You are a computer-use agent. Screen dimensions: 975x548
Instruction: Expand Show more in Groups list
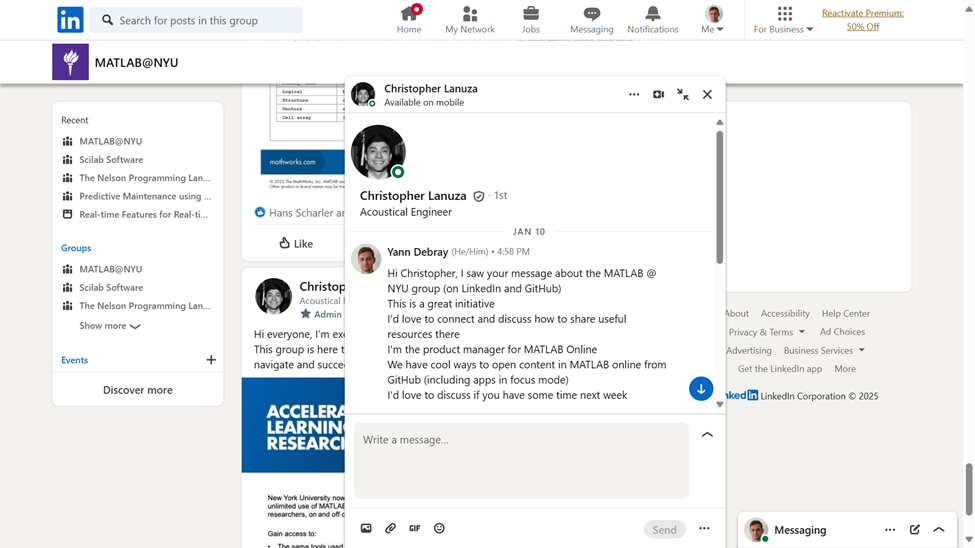click(x=110, y=326)
